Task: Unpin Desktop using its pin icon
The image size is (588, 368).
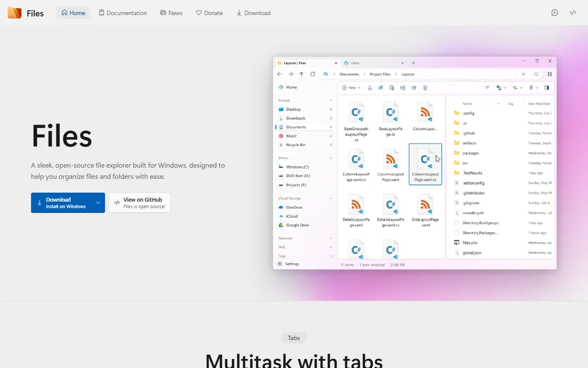Action: [331, 110]
